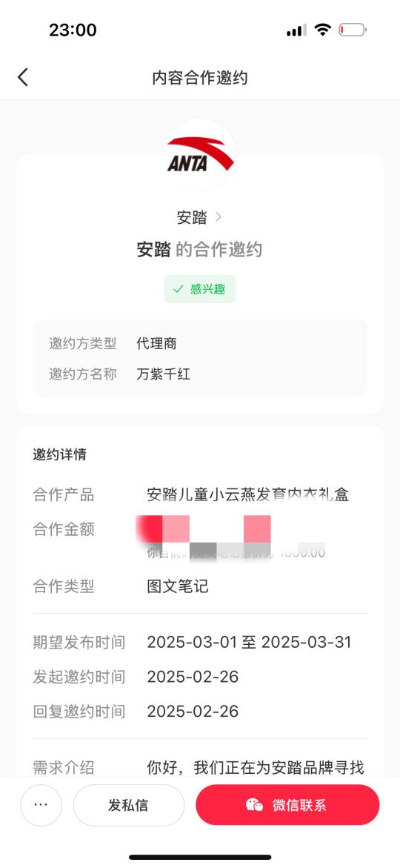Screen dimensions: 400x868
Task: Tap the back arrow icon
Action: 23,78
